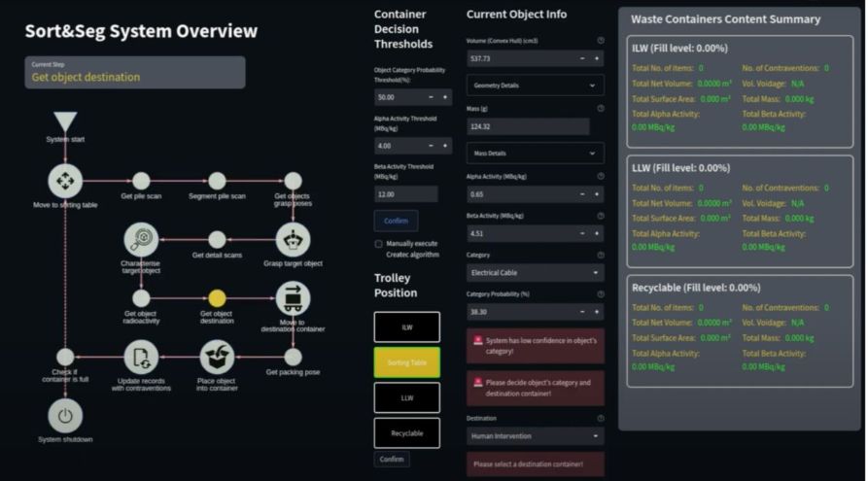Click 'Please select a destination container!' message

pos(536,464)
